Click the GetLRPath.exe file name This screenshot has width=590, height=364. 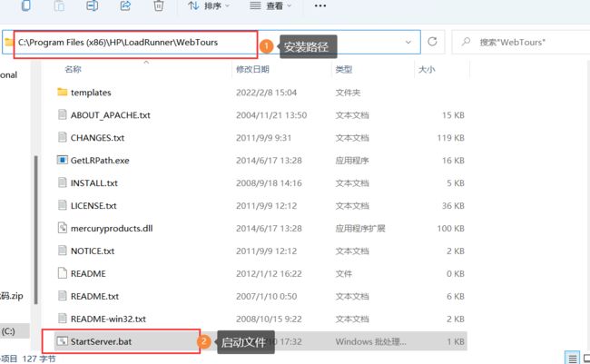click(x=100, y=161)
